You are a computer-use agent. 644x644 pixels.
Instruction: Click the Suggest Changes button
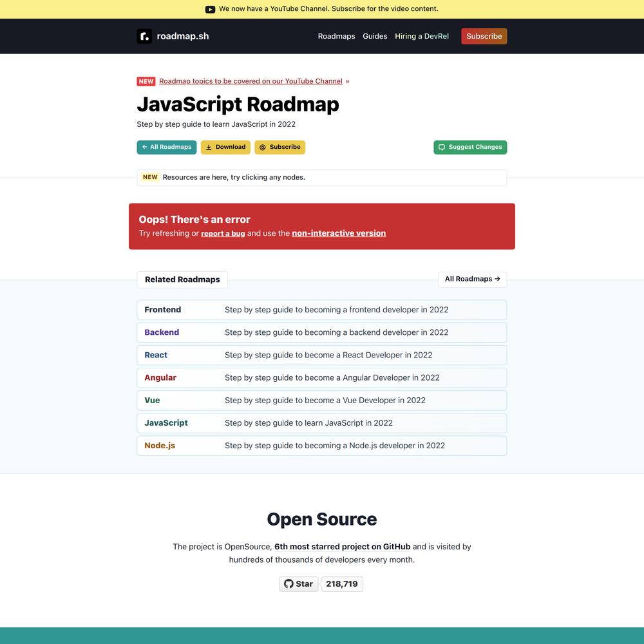pyautogui.click(x=470, y=147)
